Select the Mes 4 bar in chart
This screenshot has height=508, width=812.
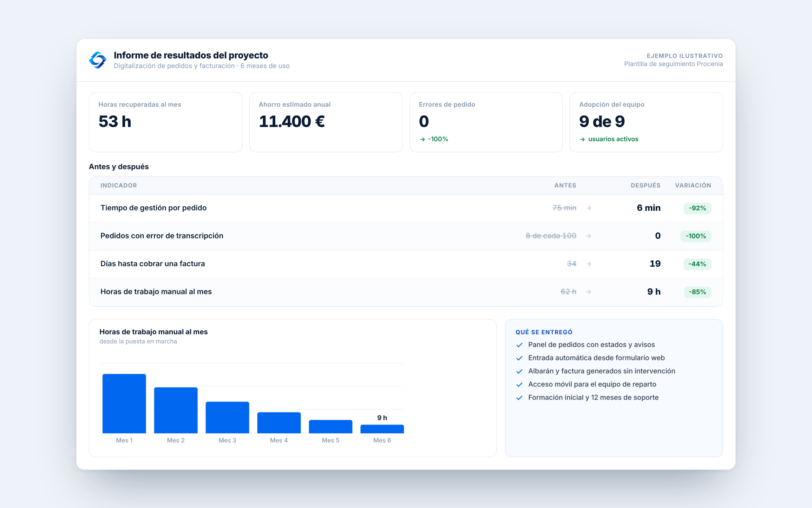pos(279,423)
